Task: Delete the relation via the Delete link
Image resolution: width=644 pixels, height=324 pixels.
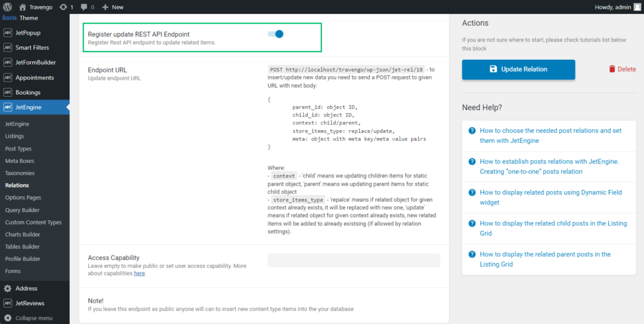Action: tap(622, 69)
